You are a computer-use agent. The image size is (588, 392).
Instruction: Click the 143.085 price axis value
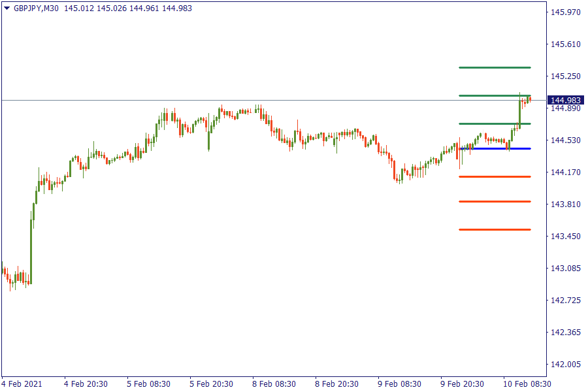click(566, 268)
